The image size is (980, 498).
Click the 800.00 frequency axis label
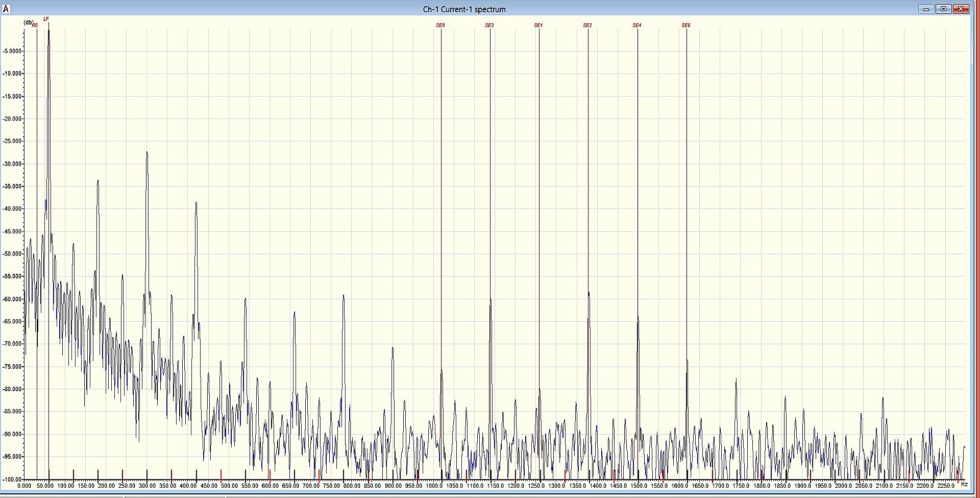(x=352, y=486)
